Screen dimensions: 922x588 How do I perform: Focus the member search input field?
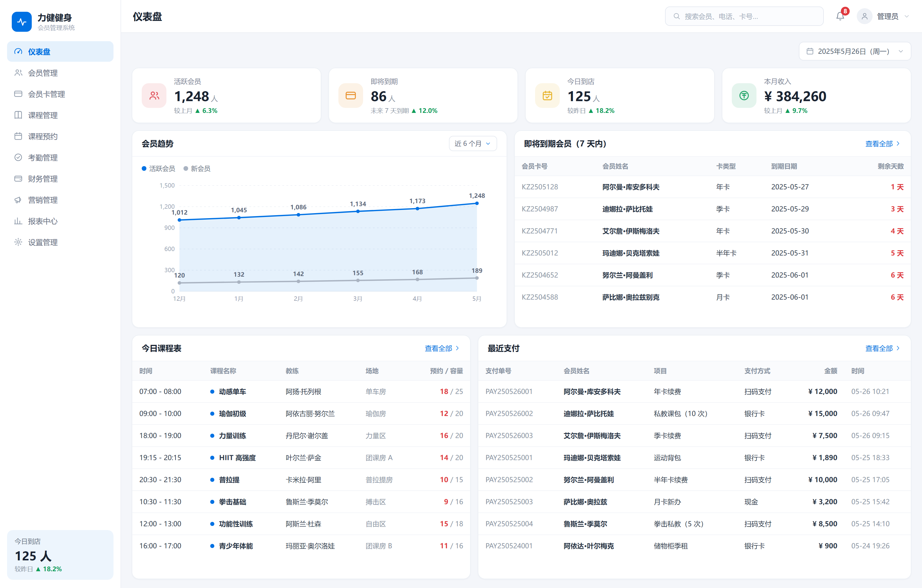pyautogui.click(x=744, y=16)
